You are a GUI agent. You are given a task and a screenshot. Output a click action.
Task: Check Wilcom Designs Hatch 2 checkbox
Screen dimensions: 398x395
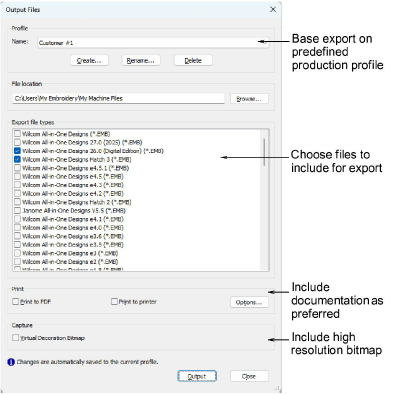(x=17, y=202)
